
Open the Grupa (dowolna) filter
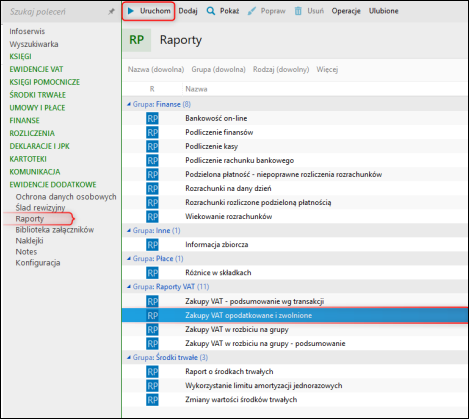coord(218,69)
